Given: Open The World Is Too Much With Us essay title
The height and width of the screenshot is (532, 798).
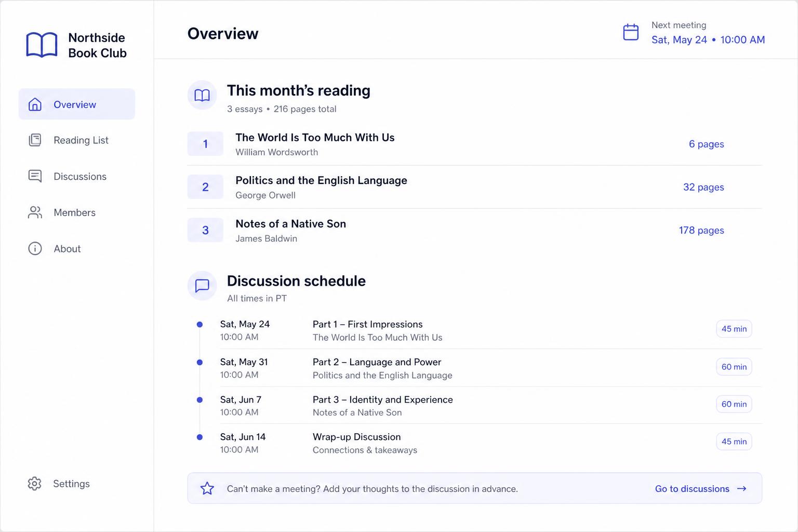Looking at the screenshot, I should tap(315, 137).
